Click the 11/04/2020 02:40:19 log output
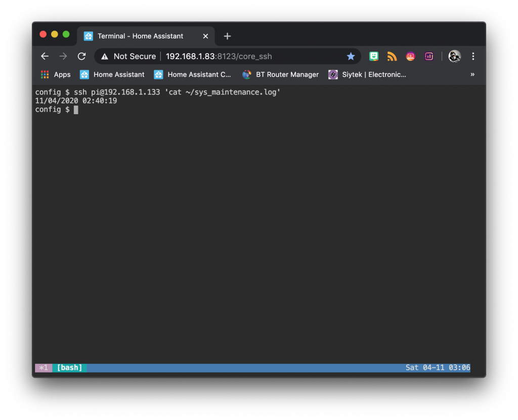Screen dimensions: 518x420 (76, 101)
